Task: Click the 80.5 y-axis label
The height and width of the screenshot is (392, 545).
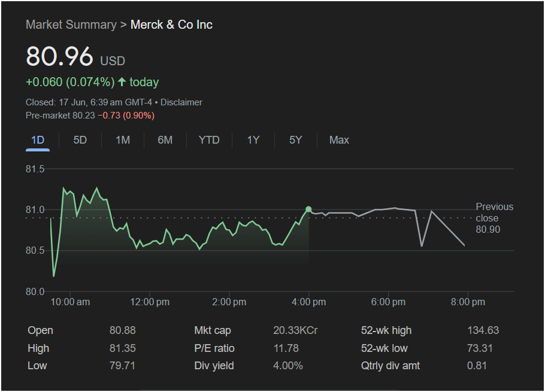Action: coord(35,250)
